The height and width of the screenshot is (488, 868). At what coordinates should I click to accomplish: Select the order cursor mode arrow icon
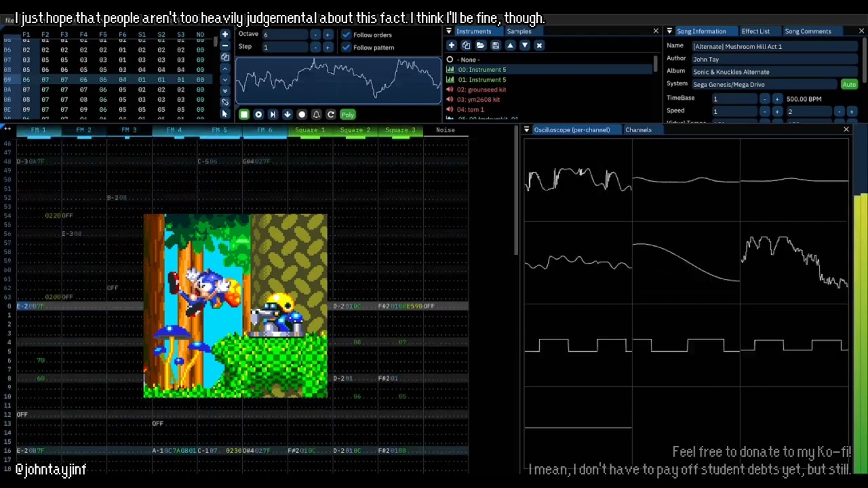225,114
